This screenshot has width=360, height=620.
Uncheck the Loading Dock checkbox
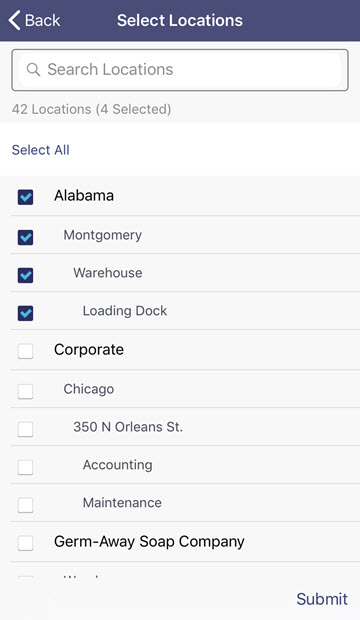coord(25,313)
